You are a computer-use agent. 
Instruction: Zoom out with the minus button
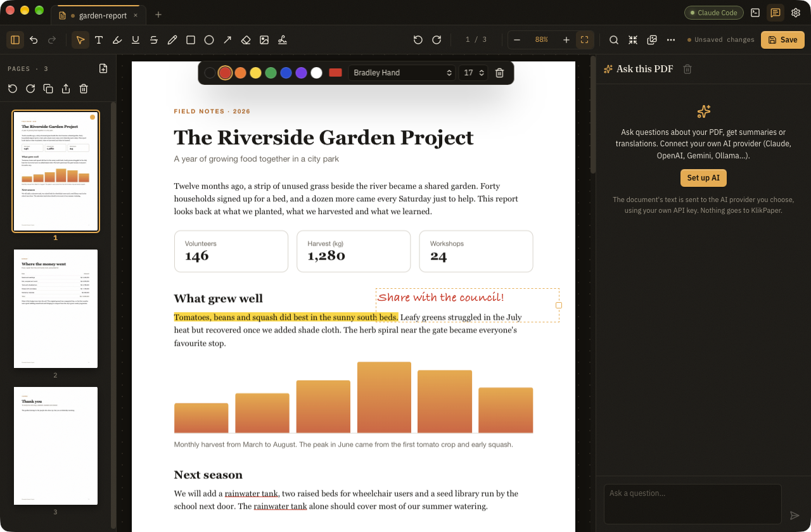coord(517,40)
